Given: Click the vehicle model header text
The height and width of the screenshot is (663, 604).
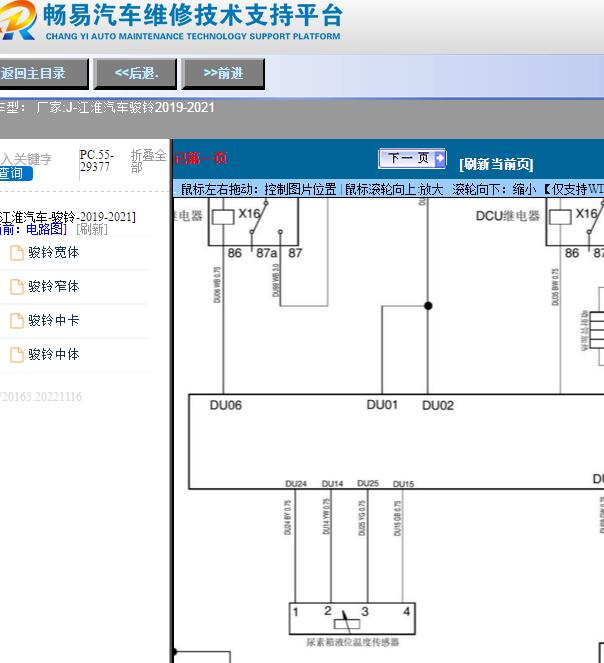Looking at the screenshot, I should (107, 107).
